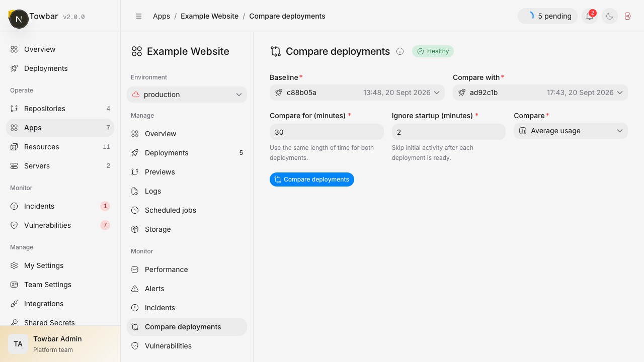Toggle sidebar with hamburger menu icon

(x=139, y=16)
